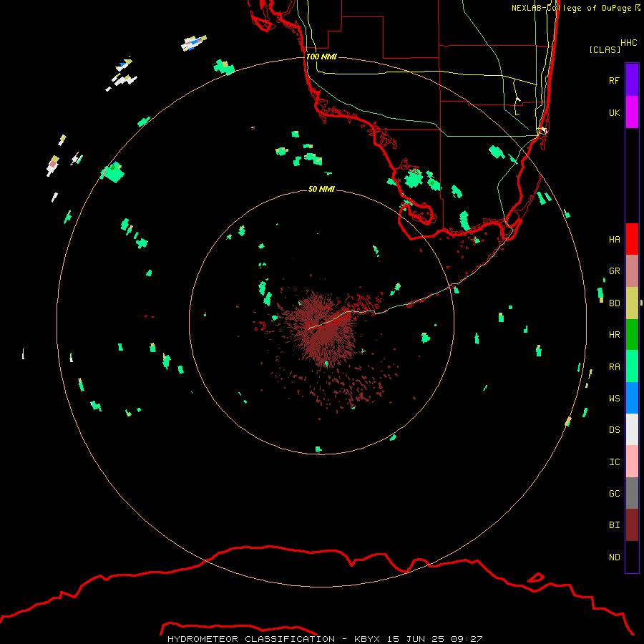644x644 pixels.
Task: Click the RF legend label
Action: point(614,80)
